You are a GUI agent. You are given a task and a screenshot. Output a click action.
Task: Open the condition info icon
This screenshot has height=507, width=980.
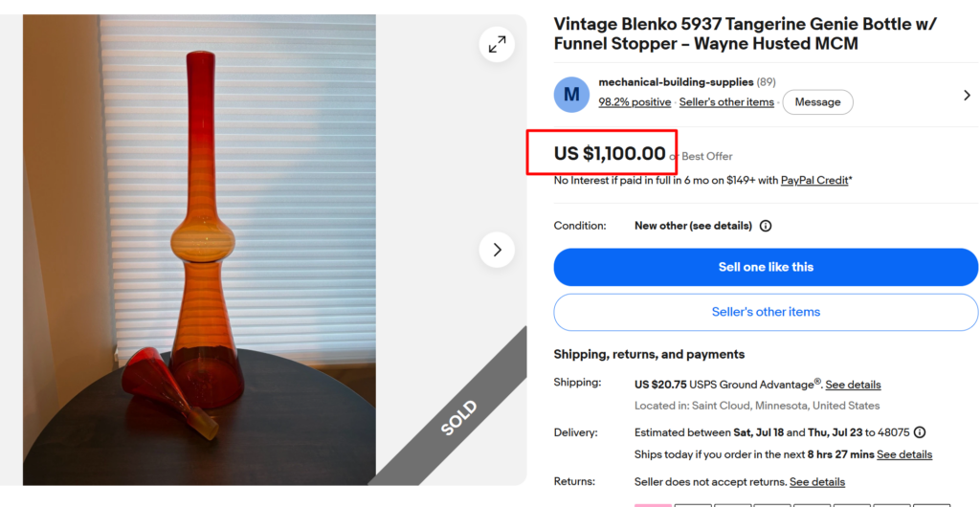point(765,226)
